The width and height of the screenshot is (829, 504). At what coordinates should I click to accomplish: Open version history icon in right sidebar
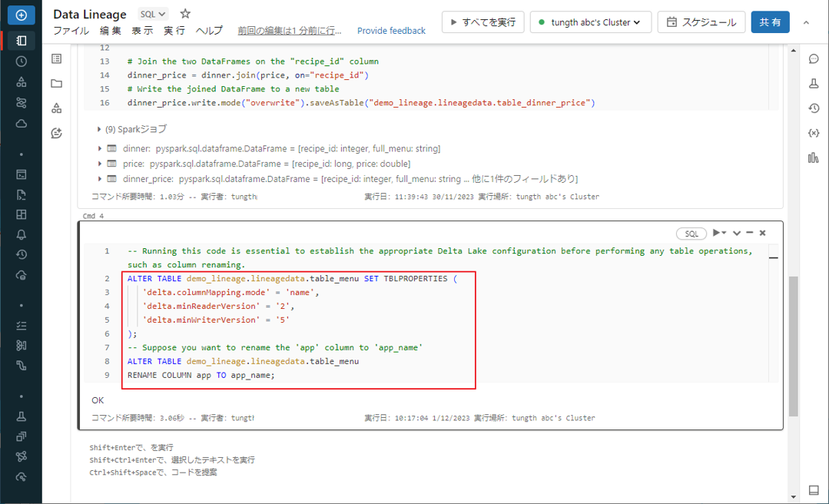(x=814, y=108)
